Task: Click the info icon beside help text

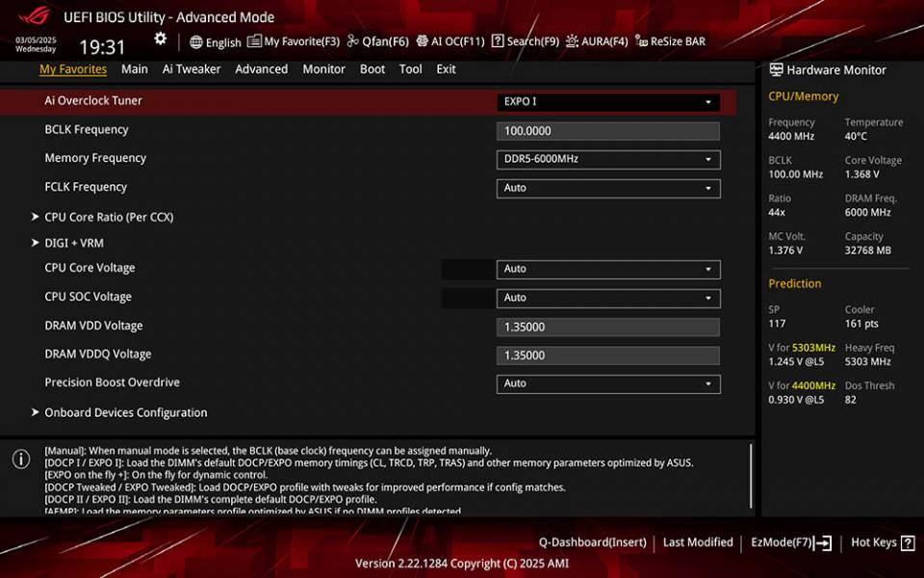Action: tap(21, 459)
